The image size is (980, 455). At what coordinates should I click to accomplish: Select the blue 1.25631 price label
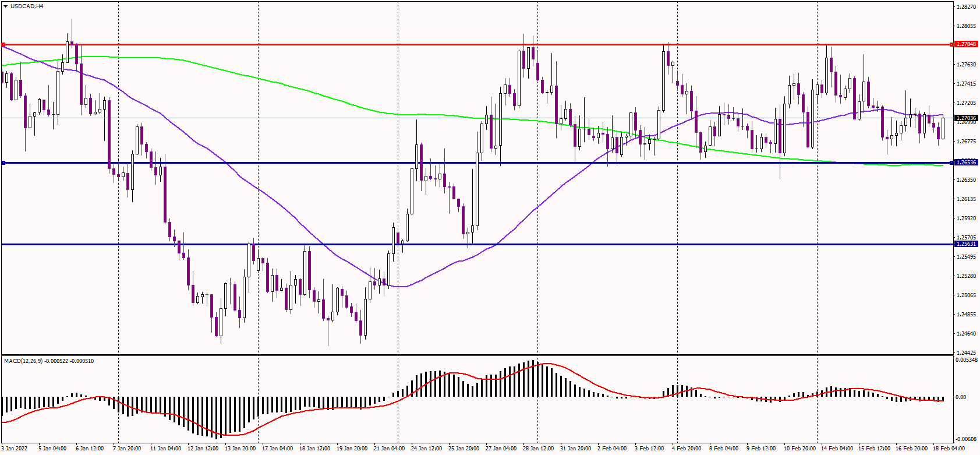point(966,244)
